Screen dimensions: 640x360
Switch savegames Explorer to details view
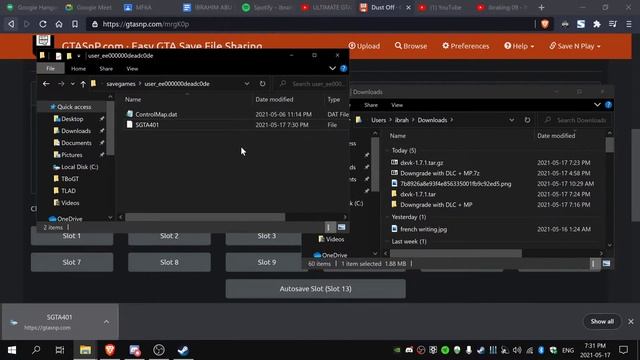pyautogui.click(x=329, y=227)
